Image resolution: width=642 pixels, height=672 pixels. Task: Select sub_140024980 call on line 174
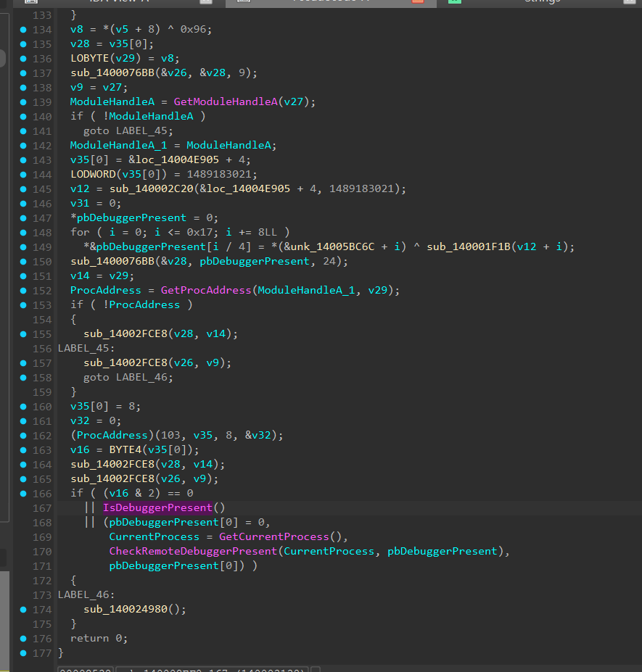point(125,610)
